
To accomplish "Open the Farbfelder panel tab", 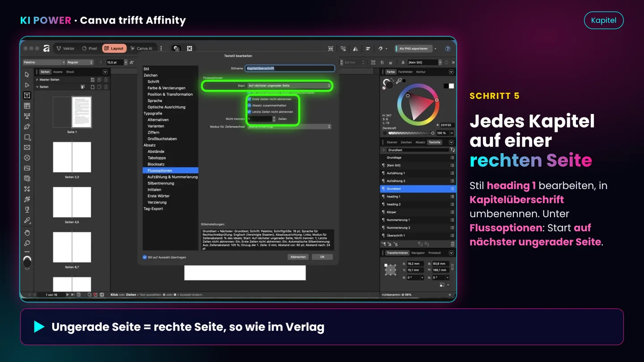I will [406, 72].
